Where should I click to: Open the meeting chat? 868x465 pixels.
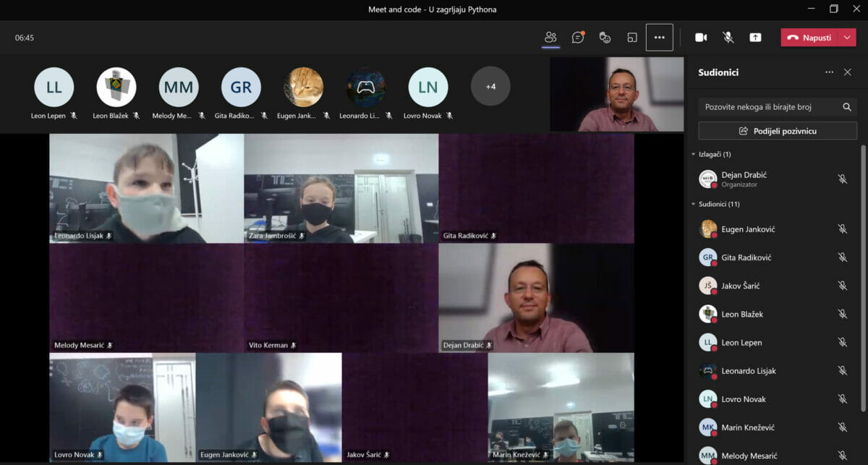click(577, 38)
